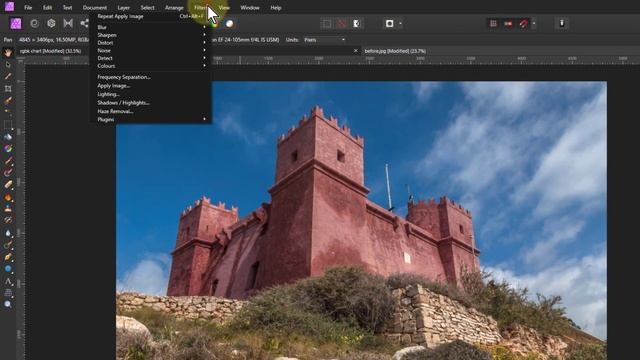Select the Erase Brush tool
This screenshot has height=360, width=640.
tap(8, 184)
